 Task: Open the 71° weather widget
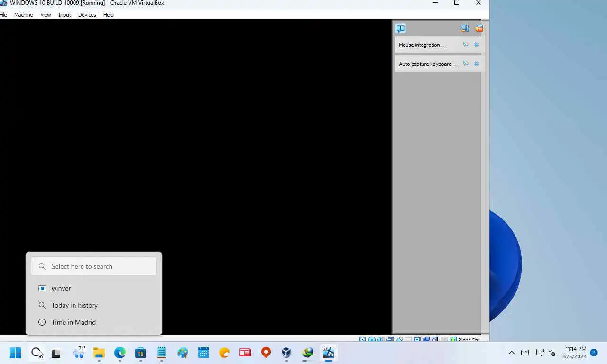(x=78, y=353)
